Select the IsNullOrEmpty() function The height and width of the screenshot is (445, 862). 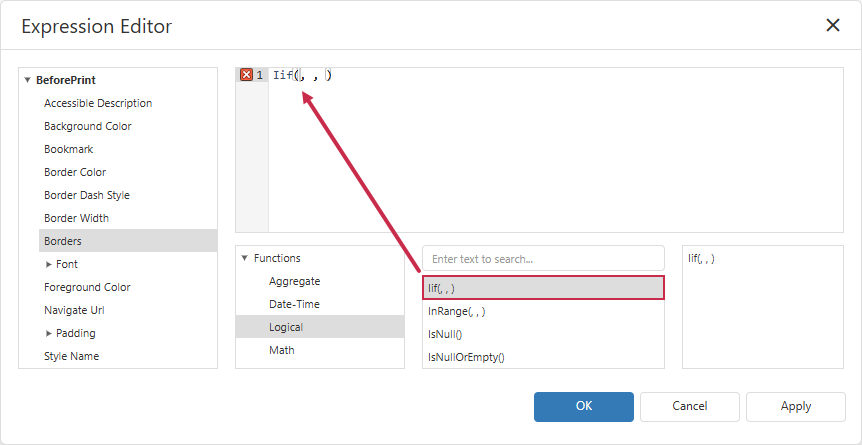pyautogui.click(x=543, y=357)
